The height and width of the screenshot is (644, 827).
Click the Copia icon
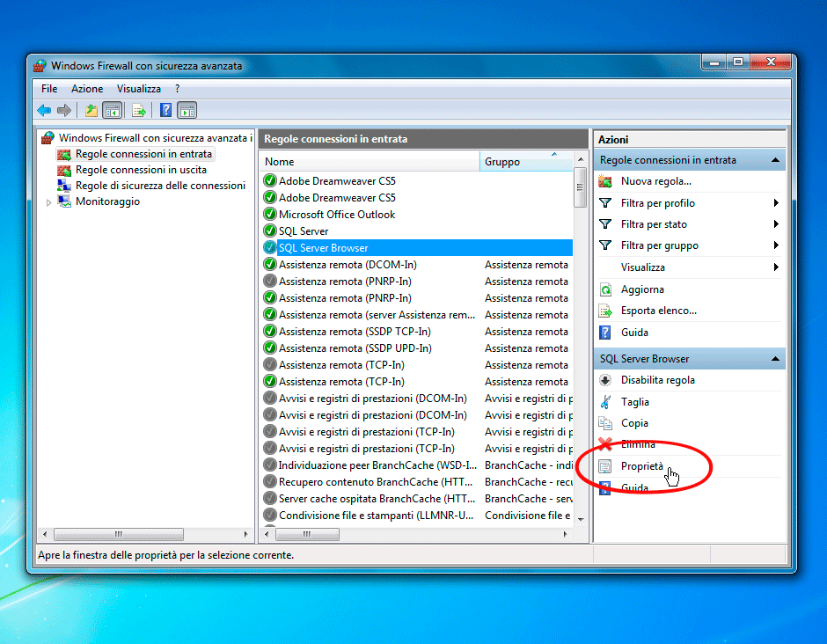(605, 423)
